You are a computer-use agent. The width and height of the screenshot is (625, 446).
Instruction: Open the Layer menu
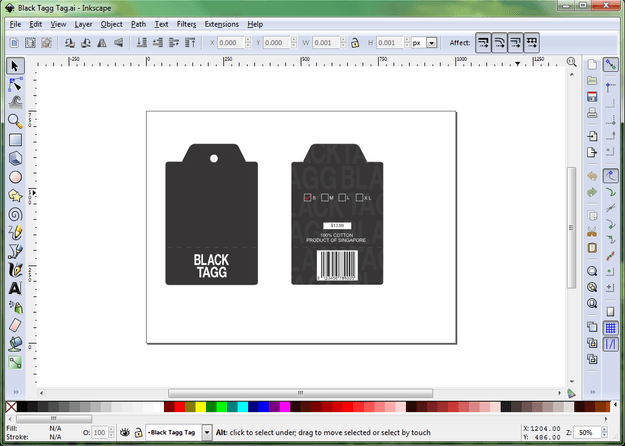tap(83, 24)
